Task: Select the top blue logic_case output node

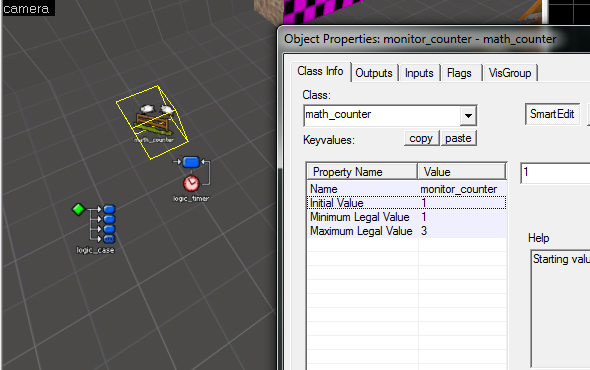Action: click(109, 209)
